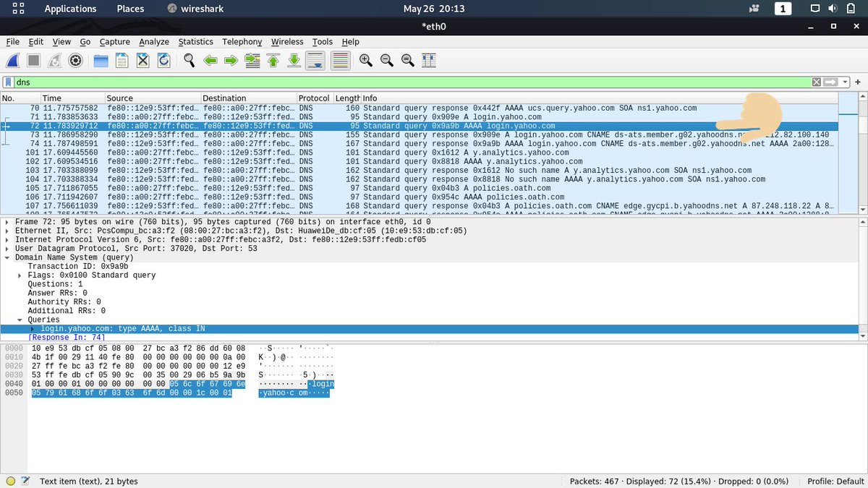The height and width of the screenshot is (488, 868).
Task: Zoom out main window text
Action: [387, 61]
